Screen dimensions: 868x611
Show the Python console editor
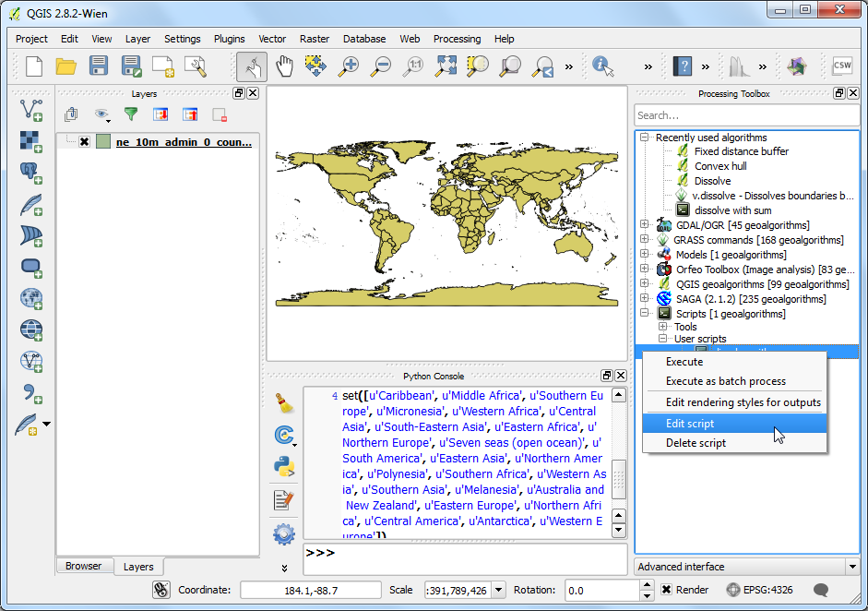point(284,500)
